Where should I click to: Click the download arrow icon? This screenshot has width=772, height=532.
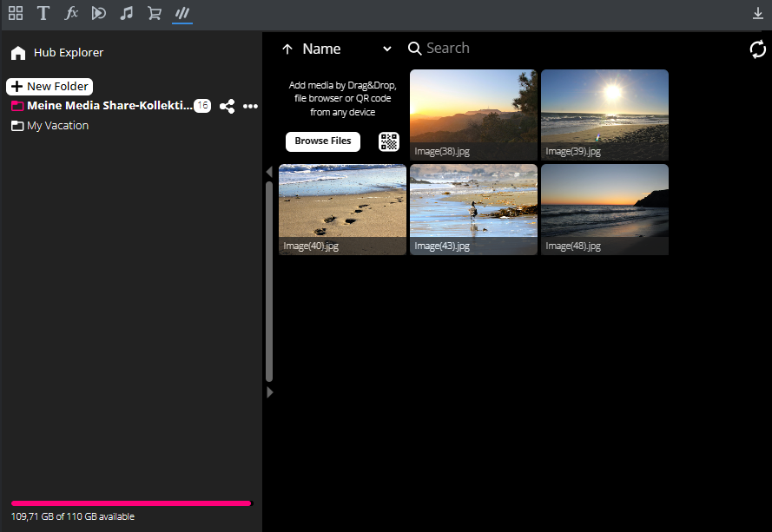[x=757, y=14]
